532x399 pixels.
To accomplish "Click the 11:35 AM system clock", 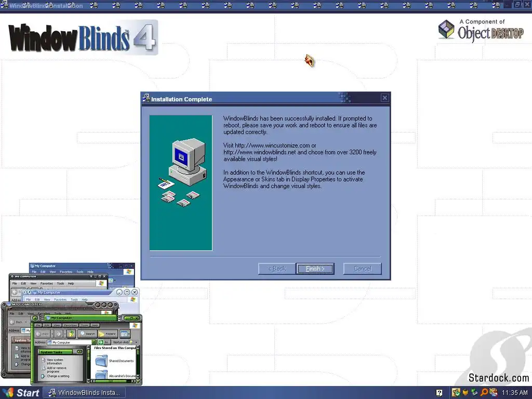I will [515, 393].
